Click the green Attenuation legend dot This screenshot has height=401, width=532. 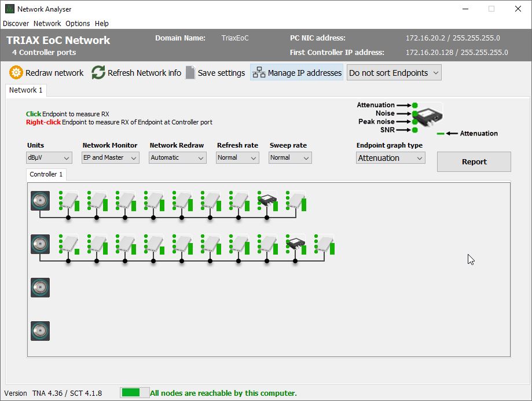click(414, 105)
